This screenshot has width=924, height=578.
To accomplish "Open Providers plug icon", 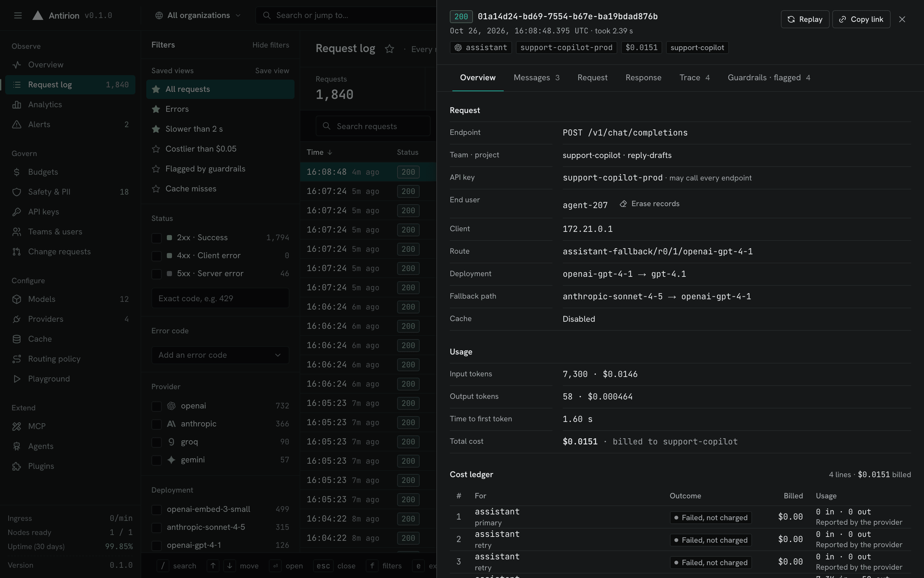I will coord(16,319).
